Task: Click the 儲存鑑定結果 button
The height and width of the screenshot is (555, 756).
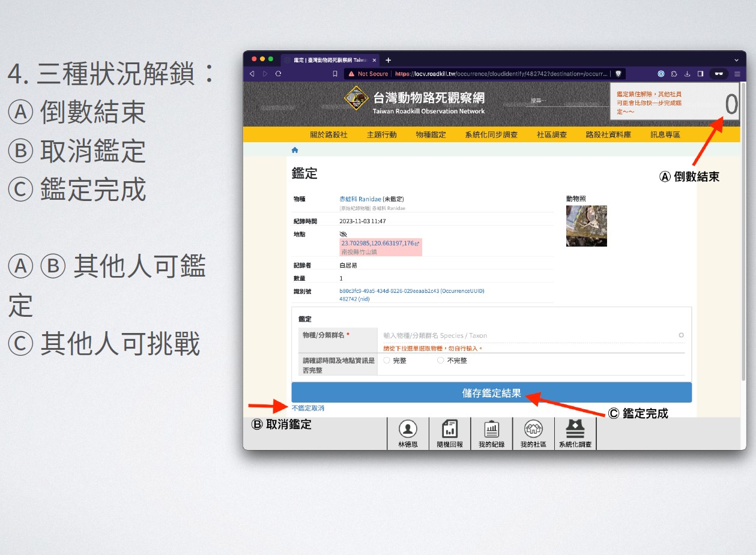Action: (x=491, y=393)
